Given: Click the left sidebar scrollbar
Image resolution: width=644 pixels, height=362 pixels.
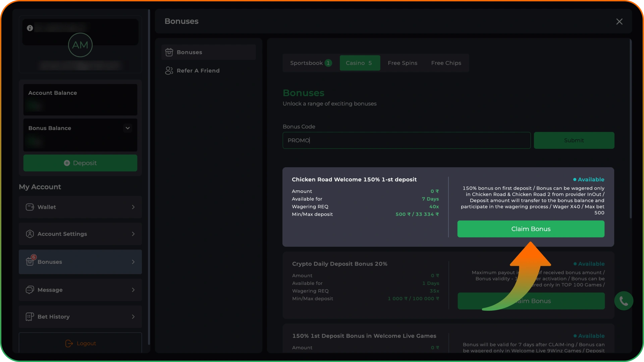Looking at the screenshot, I should coord(149,177).
